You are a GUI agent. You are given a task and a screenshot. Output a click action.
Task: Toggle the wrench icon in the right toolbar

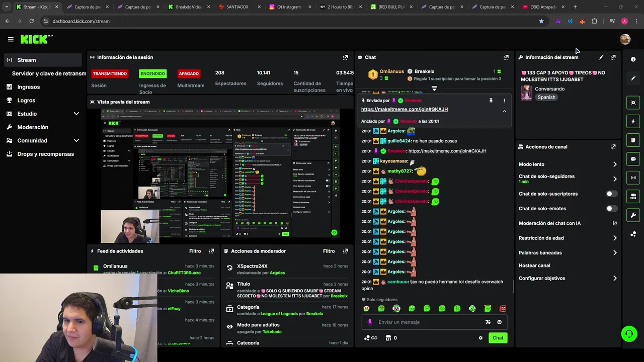pos(633,215)
